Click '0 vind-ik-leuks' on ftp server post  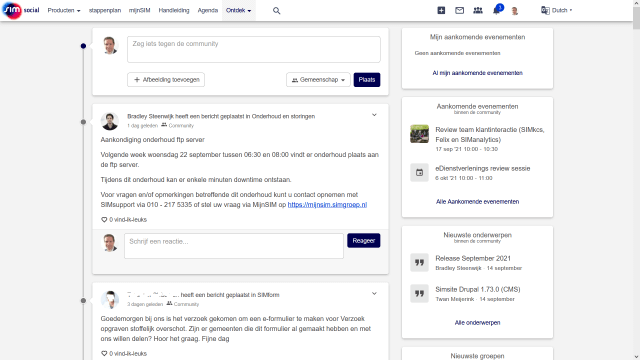(128, 220)
